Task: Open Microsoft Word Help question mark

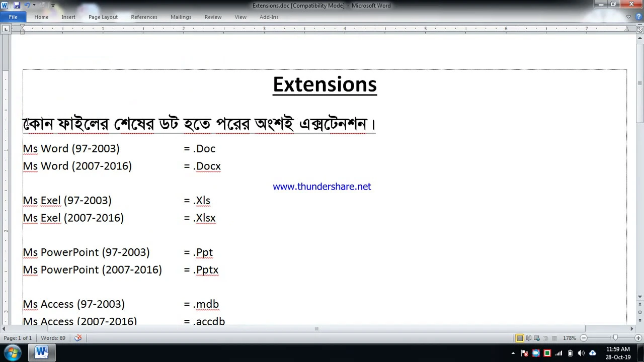Action: coord(639,17)
